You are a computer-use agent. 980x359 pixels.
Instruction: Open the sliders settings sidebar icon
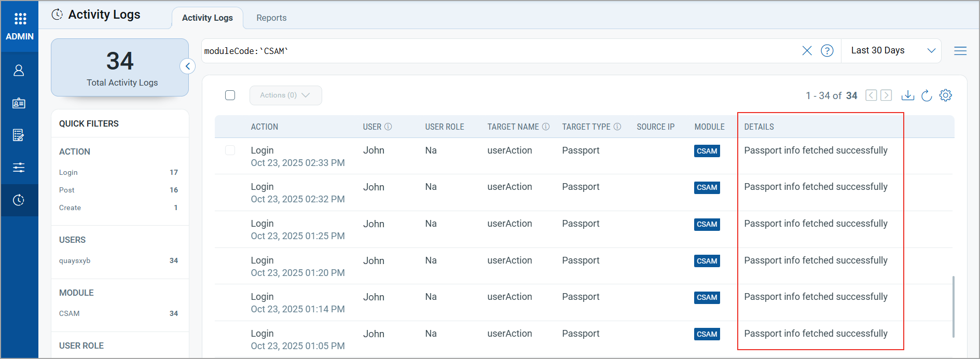pos(19,167)
